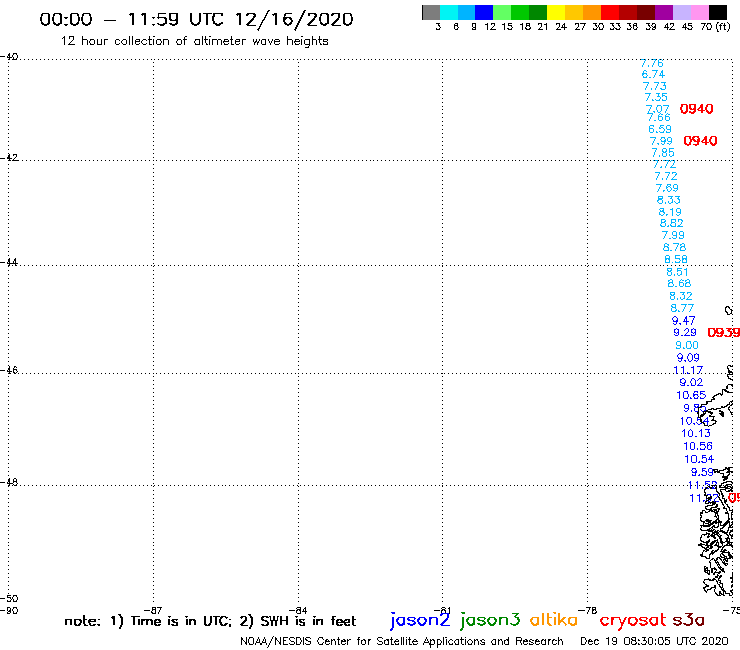Select the purple legend swatch
Screen dimensions: 740x650
[664, 12]
